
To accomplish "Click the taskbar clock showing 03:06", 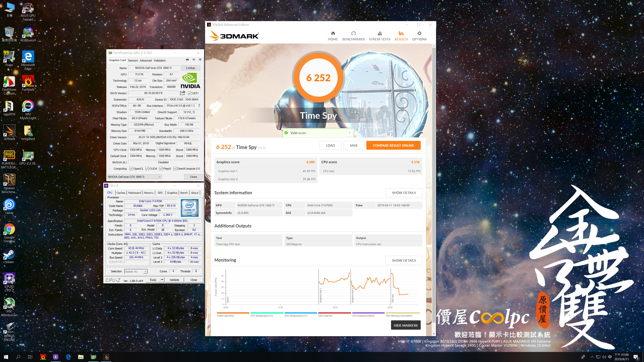I will [x=621, y=357].
